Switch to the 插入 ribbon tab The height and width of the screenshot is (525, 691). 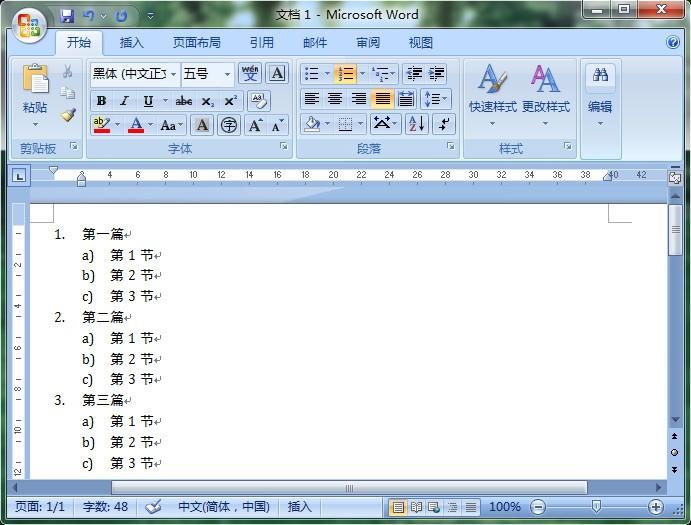point(131,43)
